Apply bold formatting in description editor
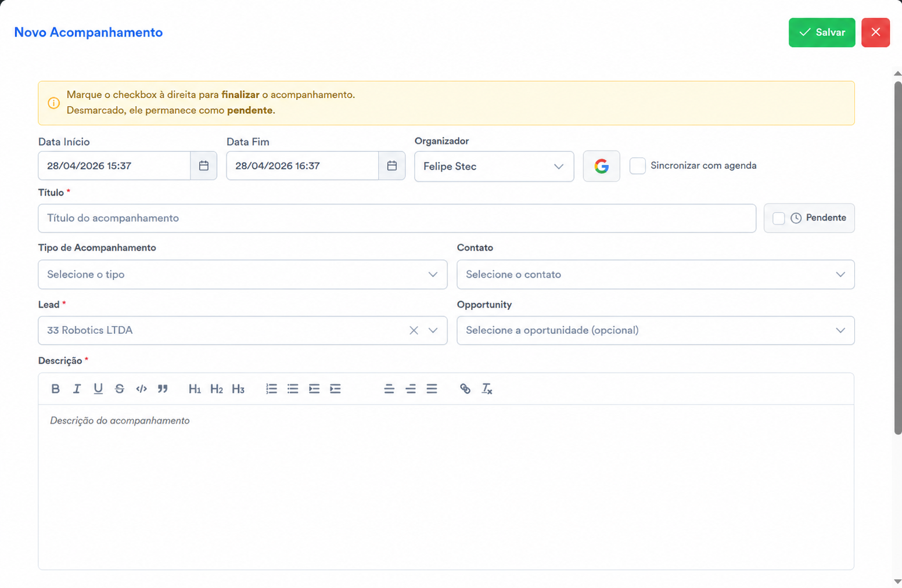902x588 pixels. 55,389
